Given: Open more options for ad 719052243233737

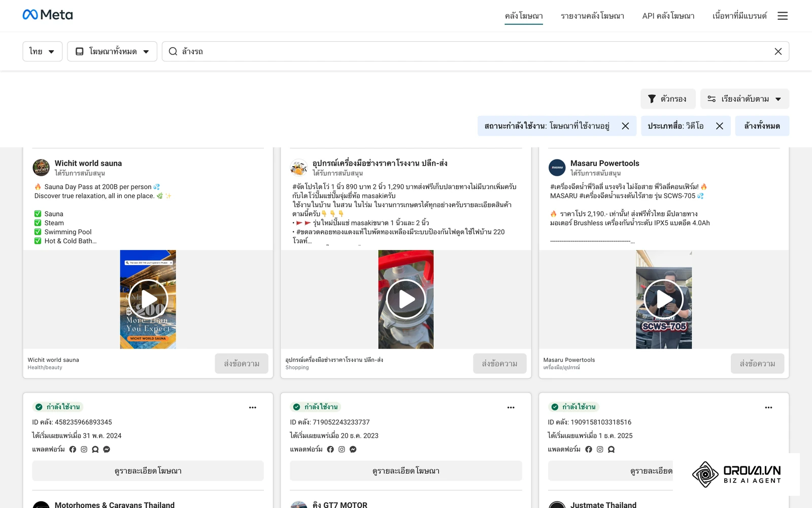Looking at the screenshot, I should (x=511, y=407).
